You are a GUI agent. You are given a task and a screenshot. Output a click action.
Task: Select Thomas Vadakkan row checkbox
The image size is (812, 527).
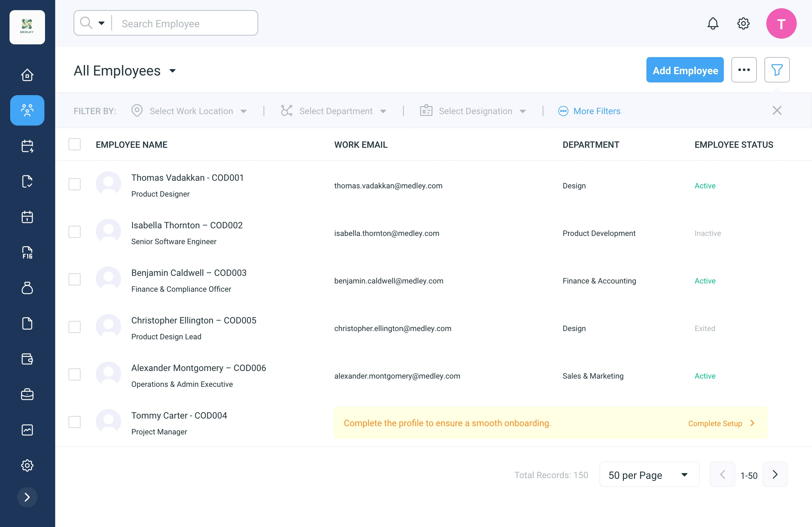pos(74,184)
